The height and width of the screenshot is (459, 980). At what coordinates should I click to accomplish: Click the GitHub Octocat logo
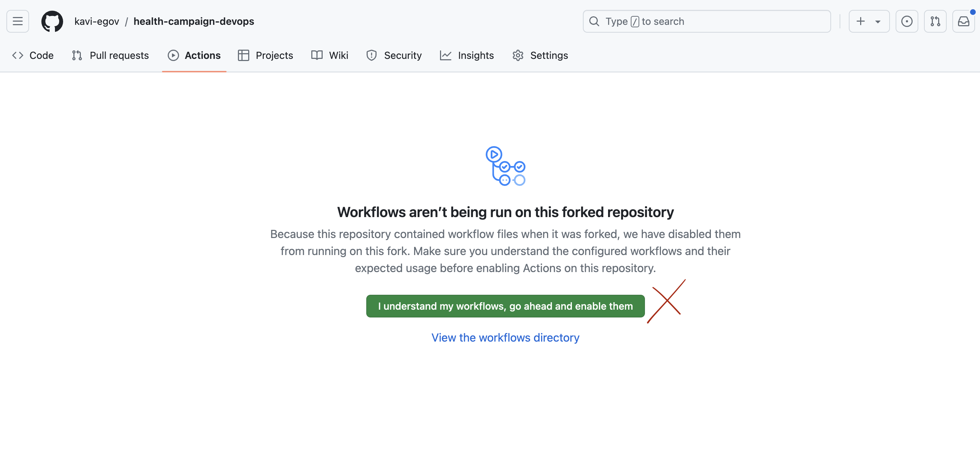(x=52, y=21)
